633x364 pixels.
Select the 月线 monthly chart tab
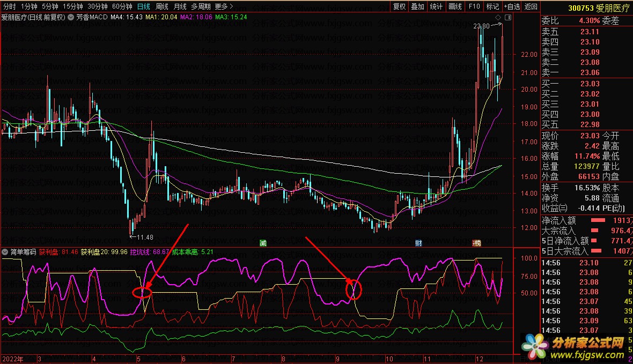pos(180,6)
